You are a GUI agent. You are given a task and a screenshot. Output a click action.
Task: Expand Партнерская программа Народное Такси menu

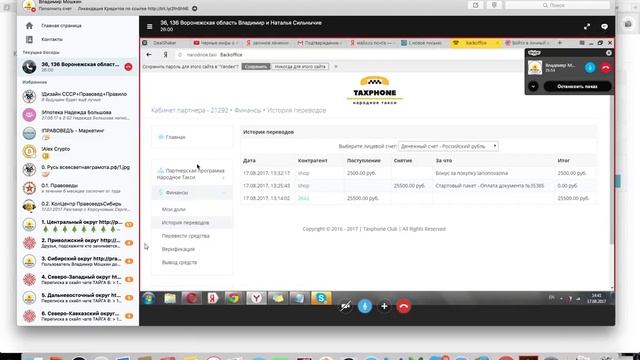[x=191, y=174]
